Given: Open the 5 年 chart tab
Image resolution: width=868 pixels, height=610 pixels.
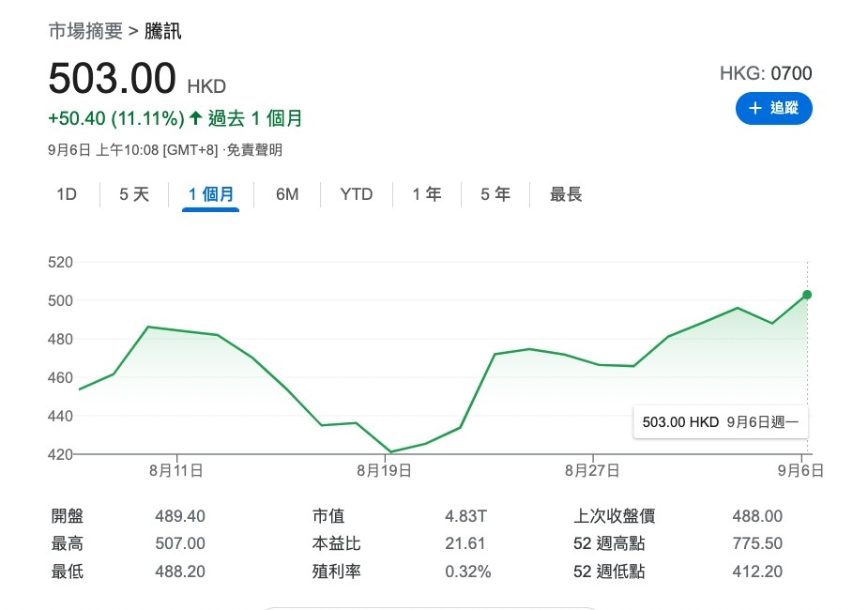Looking at the screenshot, I should [495, 194].
